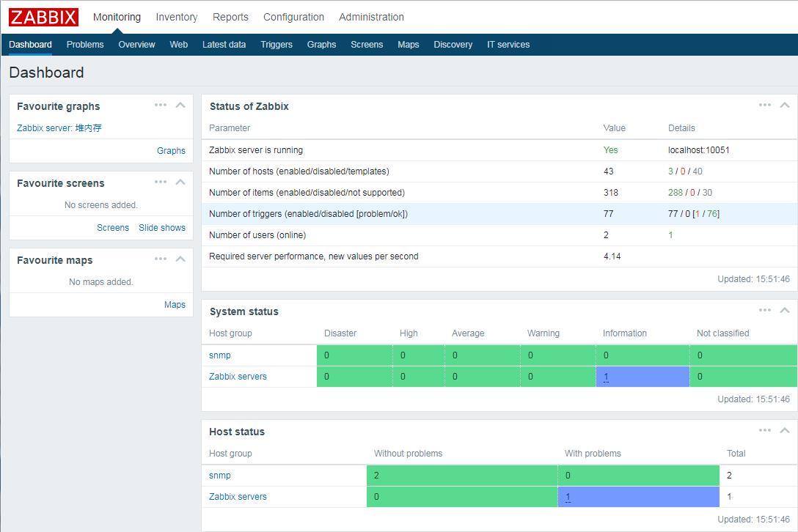
Task: Open the Host status widget menu
Action: click(x=764, y=430)
